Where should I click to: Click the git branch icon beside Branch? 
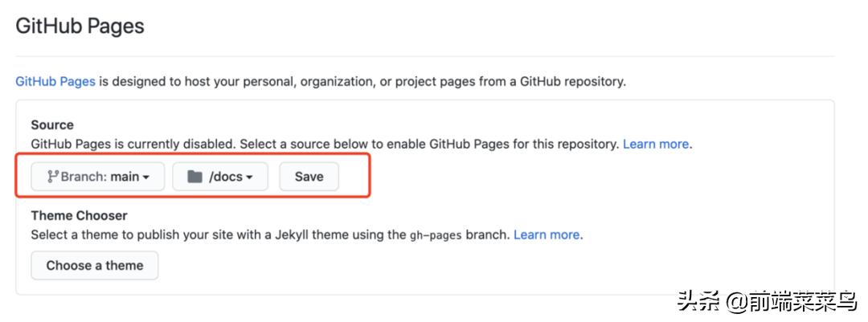click(52, 177)
